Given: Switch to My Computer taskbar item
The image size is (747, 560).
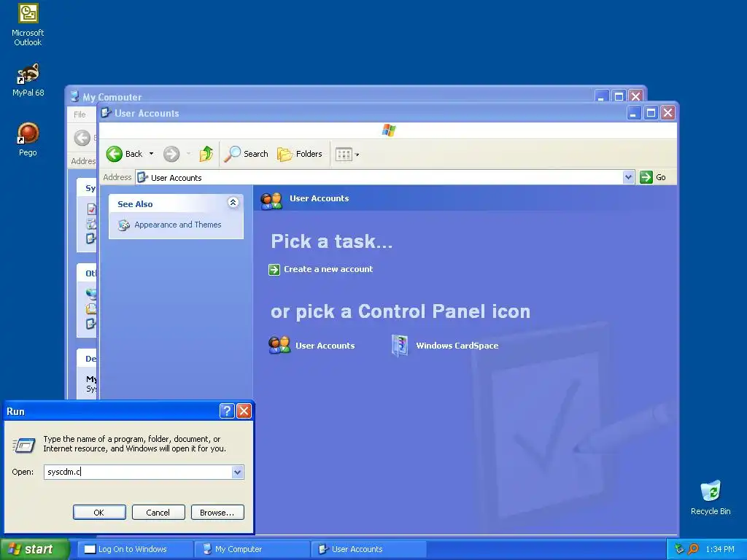Looking at the screenshot, I should [x=252, y=549].
